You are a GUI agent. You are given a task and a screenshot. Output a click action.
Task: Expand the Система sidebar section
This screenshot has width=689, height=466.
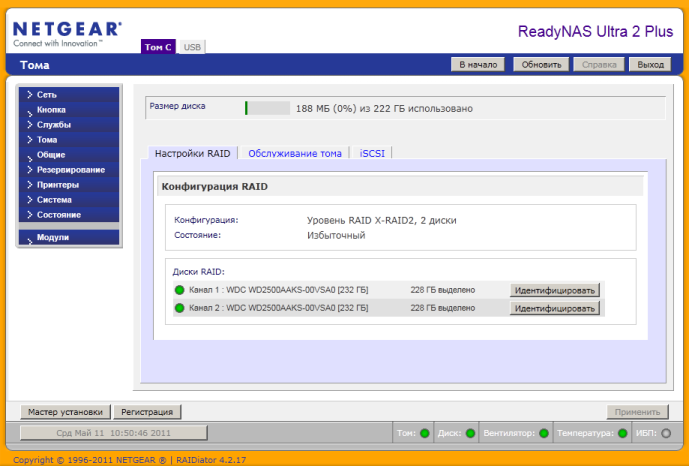[x=69, y=200]
